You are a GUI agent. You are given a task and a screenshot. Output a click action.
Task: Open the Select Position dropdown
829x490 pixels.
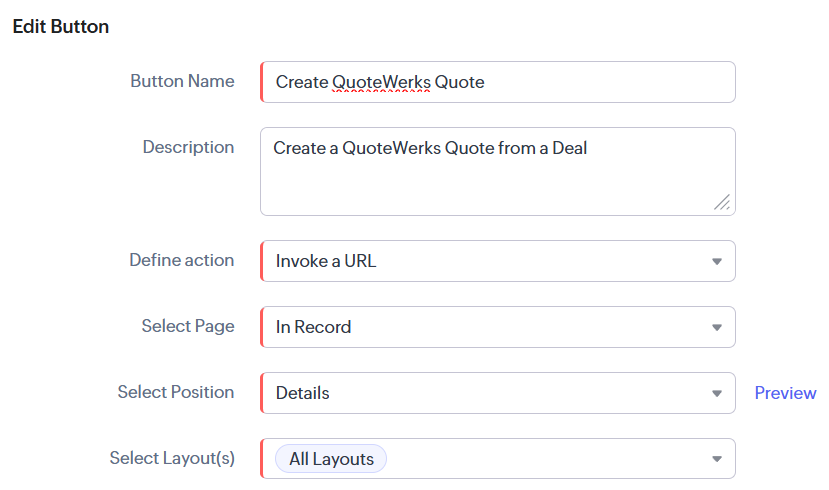[x=498, y=393]
